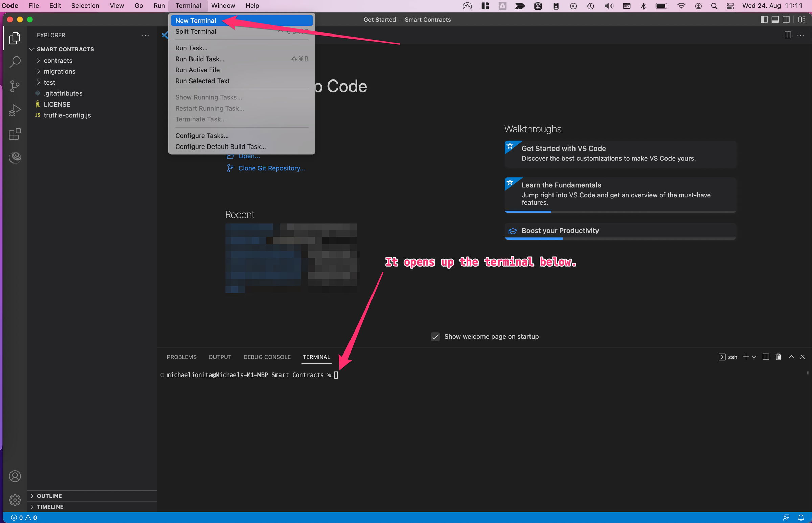This screenshot has height=523, width=812.
Task: Switch to DEBUG CONSOLE panel tab
Action: coord(267,357)
